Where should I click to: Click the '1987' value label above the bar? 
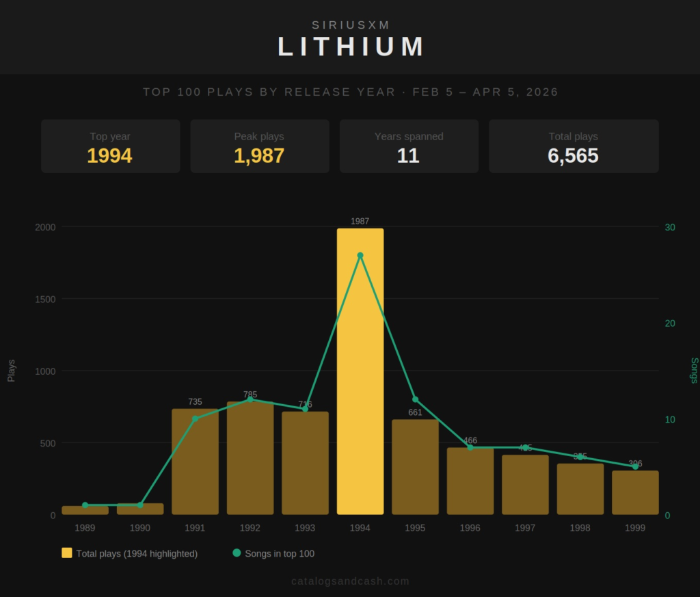tap(360, 221)
